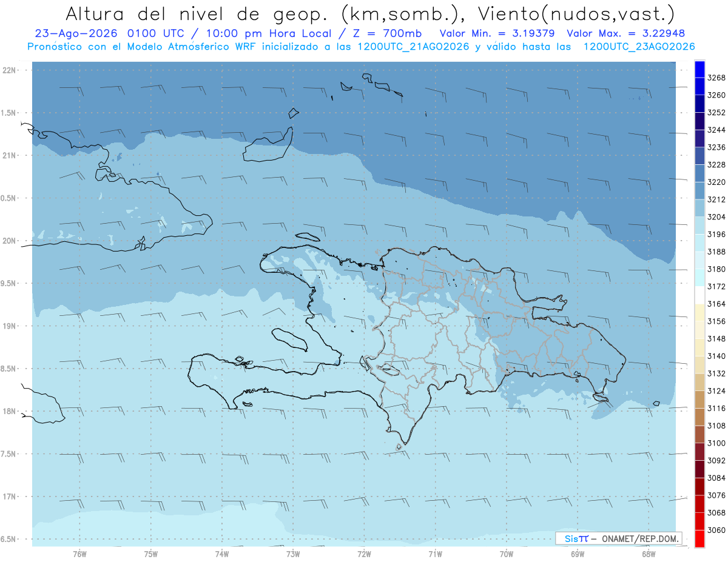Click the swatch between 3268 and 3260
The width and height of the screenshot is (728, 562).
click(x=699, y=87)
